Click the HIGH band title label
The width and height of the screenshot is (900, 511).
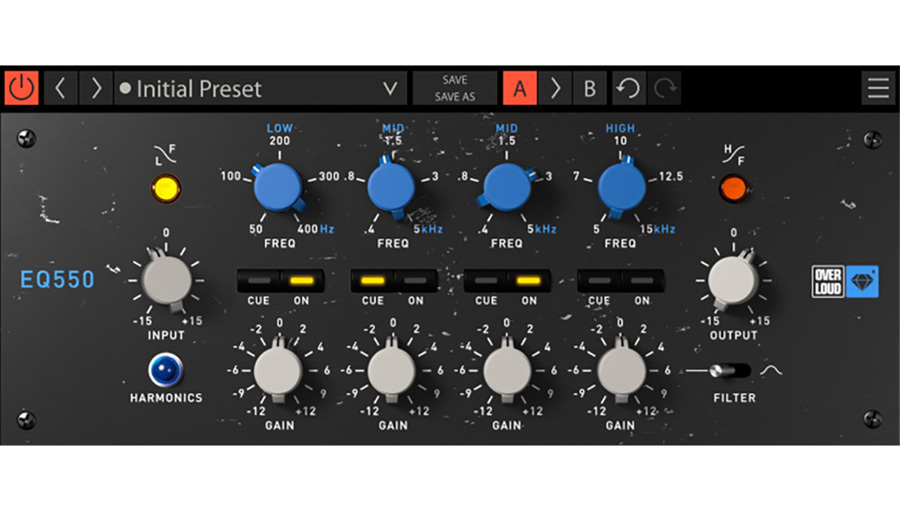(620, 128)
